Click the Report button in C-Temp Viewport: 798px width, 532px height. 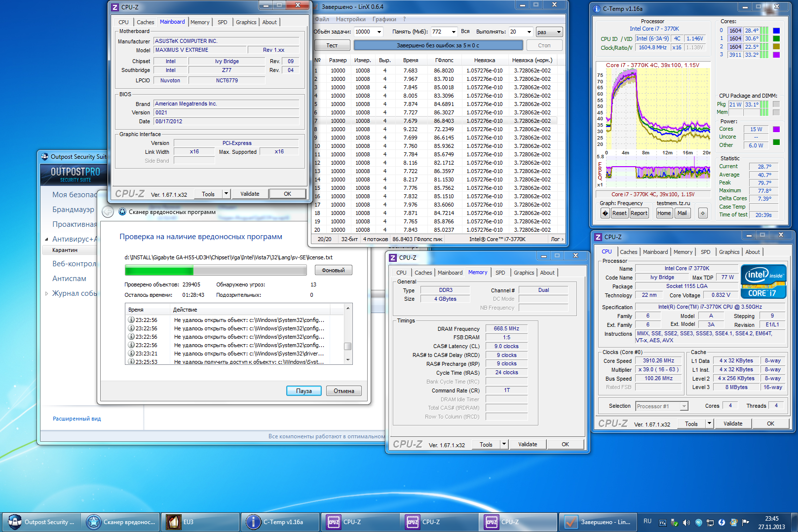point(639,213)
